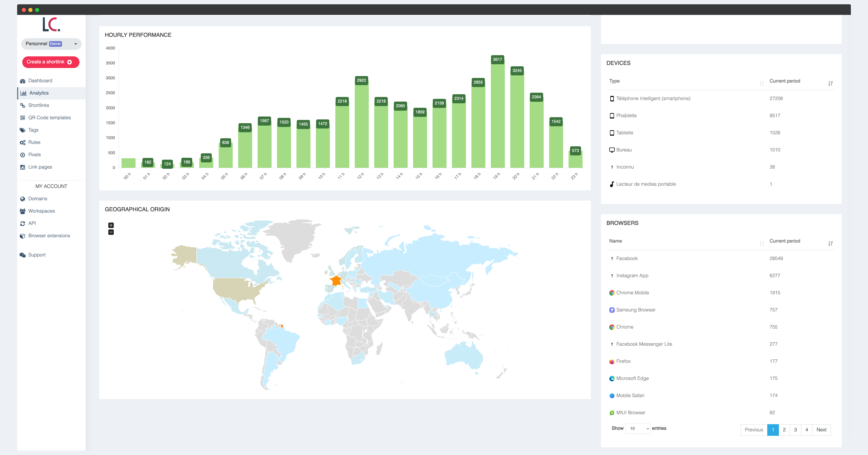868x455 pixels.
Task: Go to the Dashboard section
Action: point(40,81)
